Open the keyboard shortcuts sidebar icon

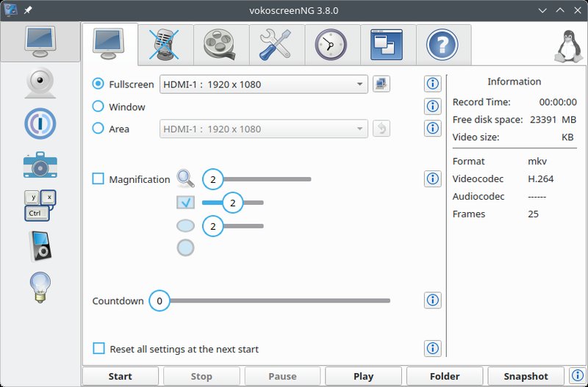pyautogui.click(x=40, y=205)
